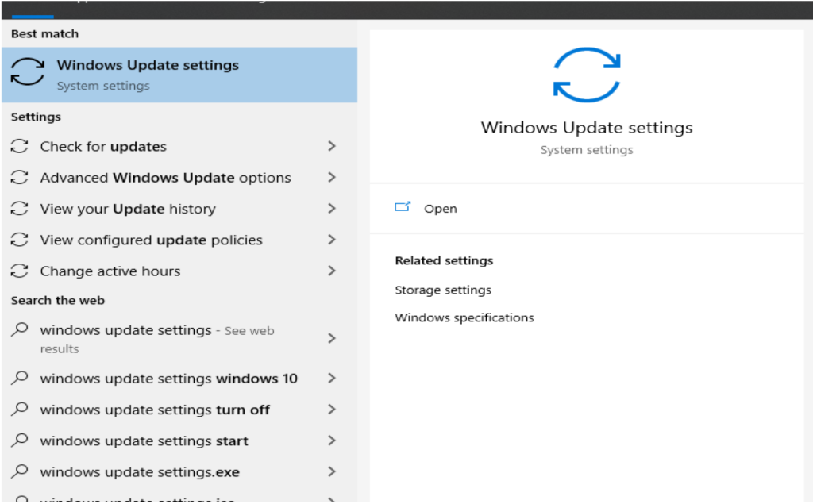Select the Windows Update settings best match

[179, 75]
